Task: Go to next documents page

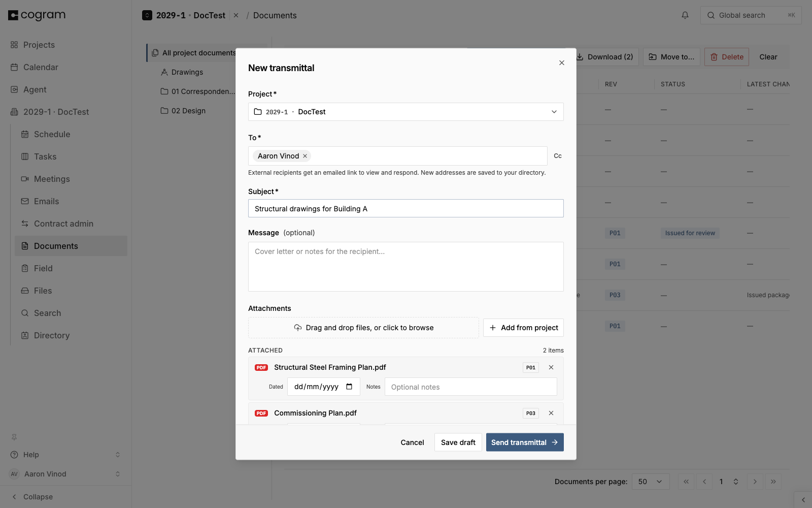Action: coord(755,482)
